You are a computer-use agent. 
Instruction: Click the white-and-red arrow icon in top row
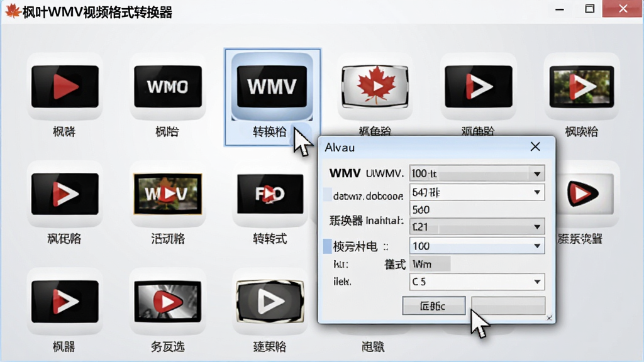[479, 86]
